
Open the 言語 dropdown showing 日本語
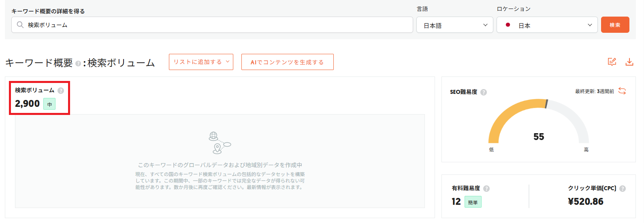(x=454, y=25)
